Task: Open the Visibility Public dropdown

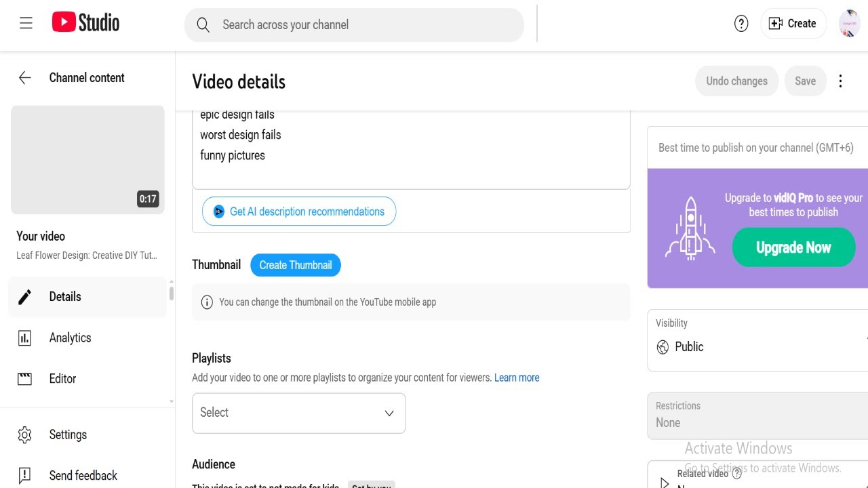Action: tap(757, 340)
